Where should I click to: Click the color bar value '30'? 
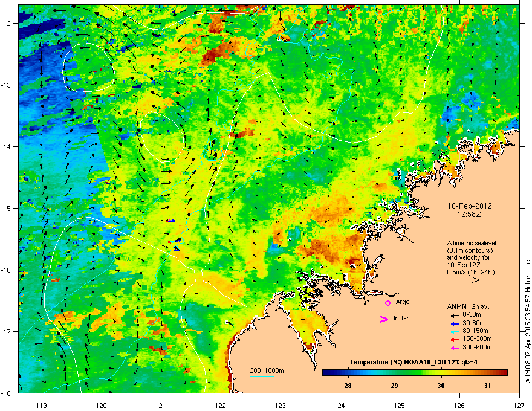tap(441, 386)
